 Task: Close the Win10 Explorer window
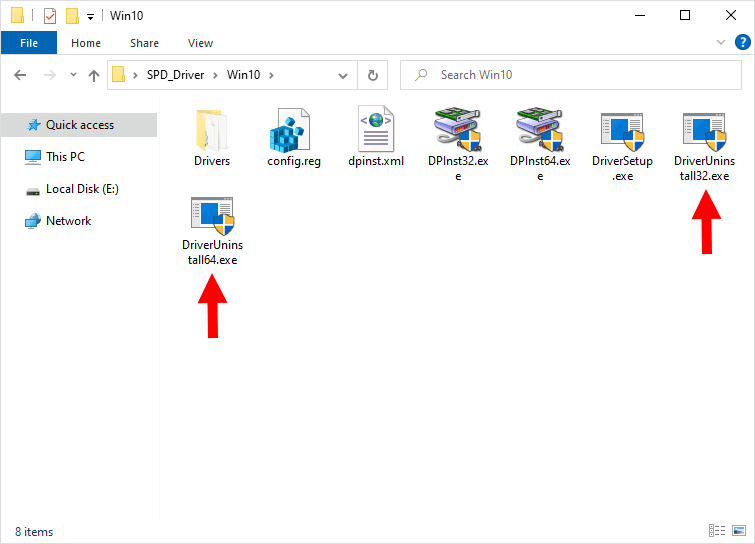pos(730,15)
